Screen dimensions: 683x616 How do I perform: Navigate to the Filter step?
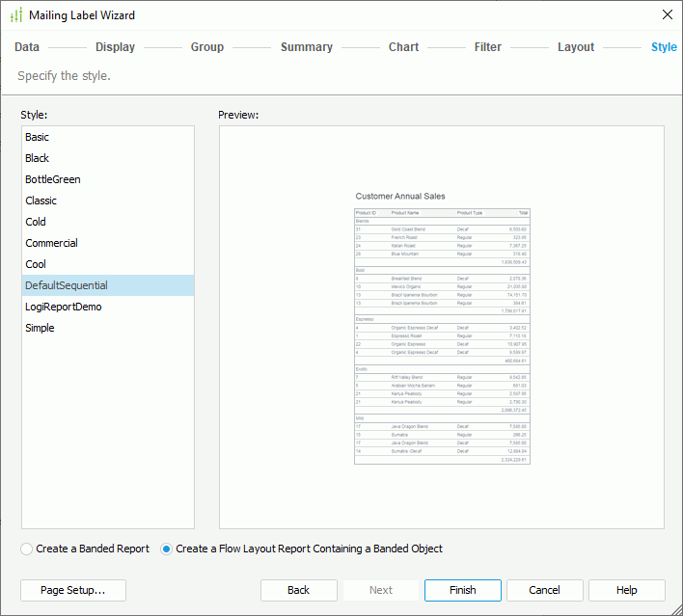487,47
